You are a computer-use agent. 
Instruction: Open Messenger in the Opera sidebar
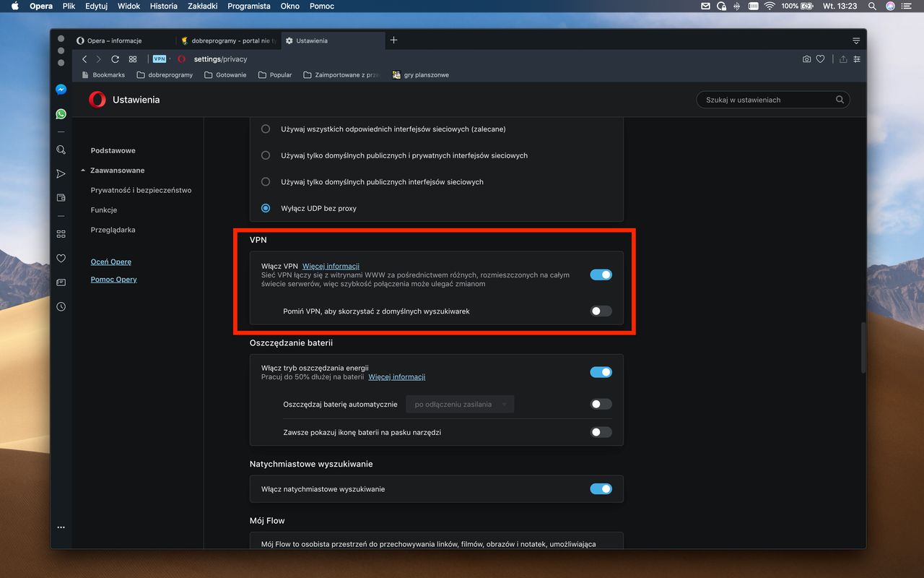pyautogui.click(x=61, y=90)
